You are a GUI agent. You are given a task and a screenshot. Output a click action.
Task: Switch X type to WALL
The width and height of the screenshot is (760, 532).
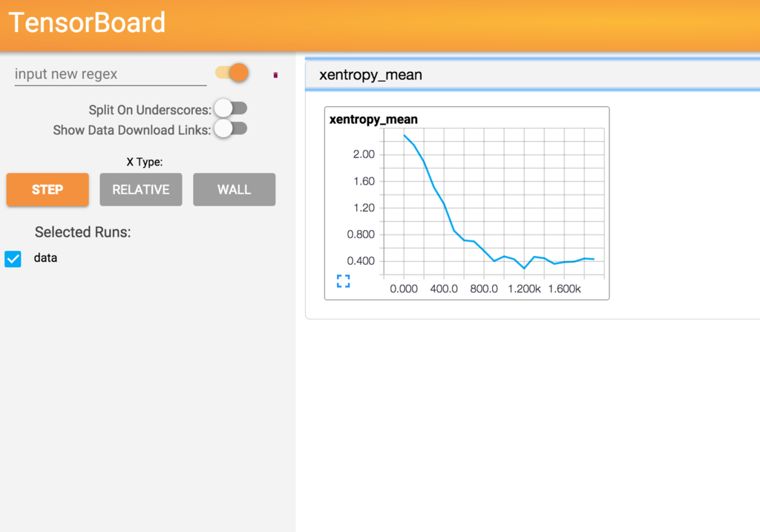(234, 189)
